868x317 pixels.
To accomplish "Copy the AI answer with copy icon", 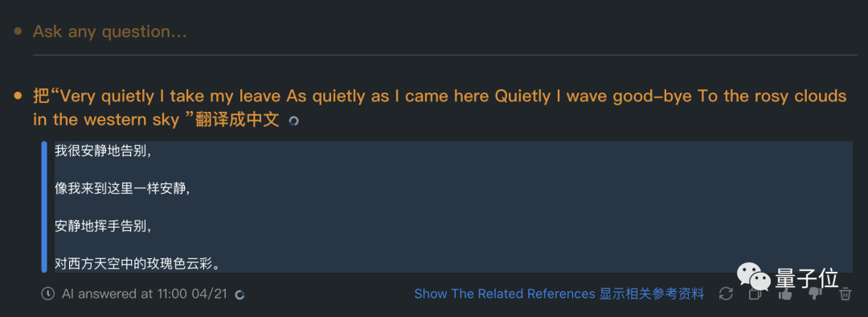I will [x=755, y=294].
